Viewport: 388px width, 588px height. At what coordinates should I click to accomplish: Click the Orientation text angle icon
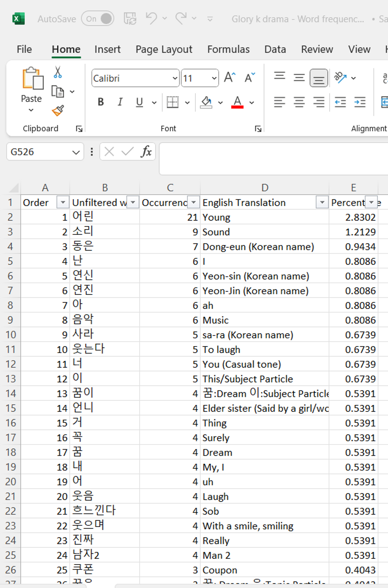[x=340, y=78]
